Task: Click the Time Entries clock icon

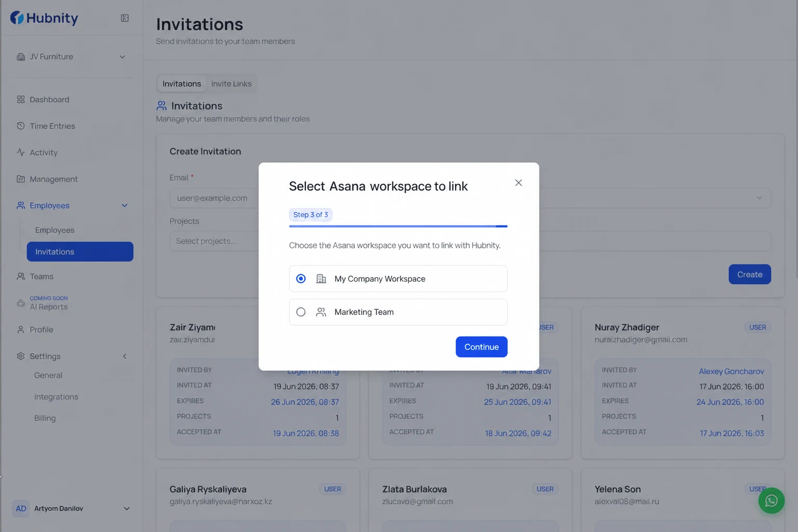Action: pos(21,126)
